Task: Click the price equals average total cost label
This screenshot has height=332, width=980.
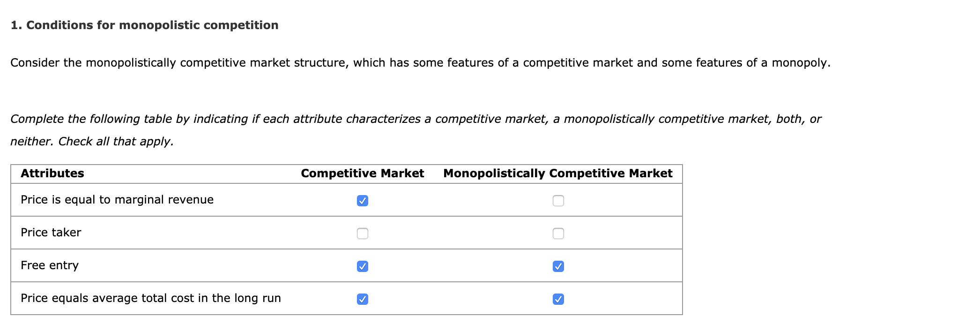Action: 151,298
